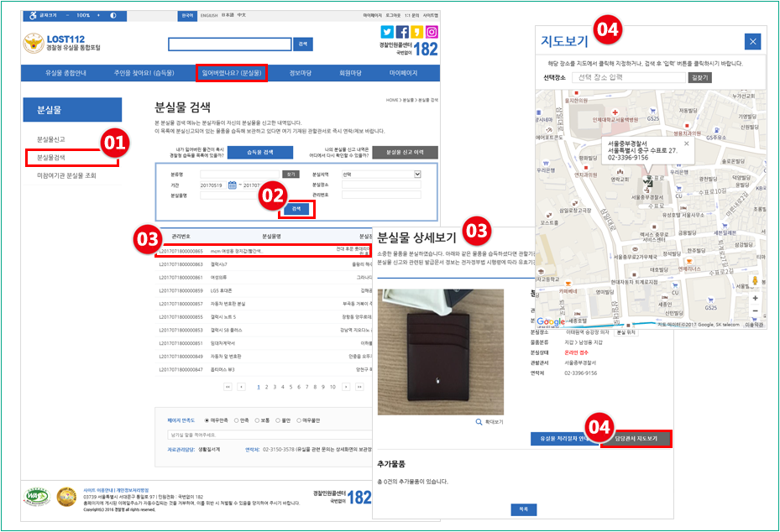This screenshot has height=532, width=780.
Task: Open the 마이페이지 menu in the blue bar
Action: click(x=403, y=73)
